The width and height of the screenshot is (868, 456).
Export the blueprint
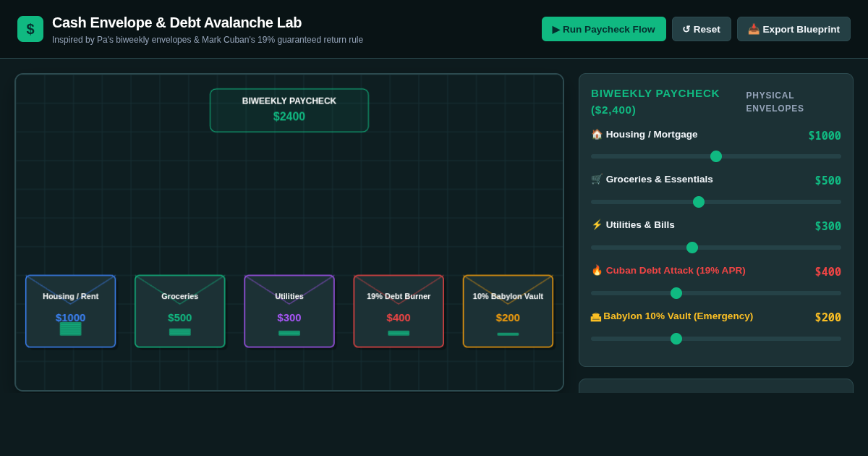(793, 29)
